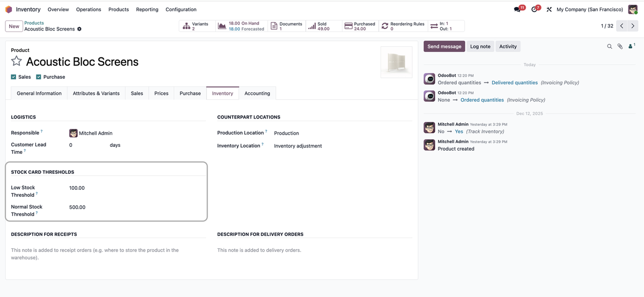Click the product image thumbnail

pos(397,62)
